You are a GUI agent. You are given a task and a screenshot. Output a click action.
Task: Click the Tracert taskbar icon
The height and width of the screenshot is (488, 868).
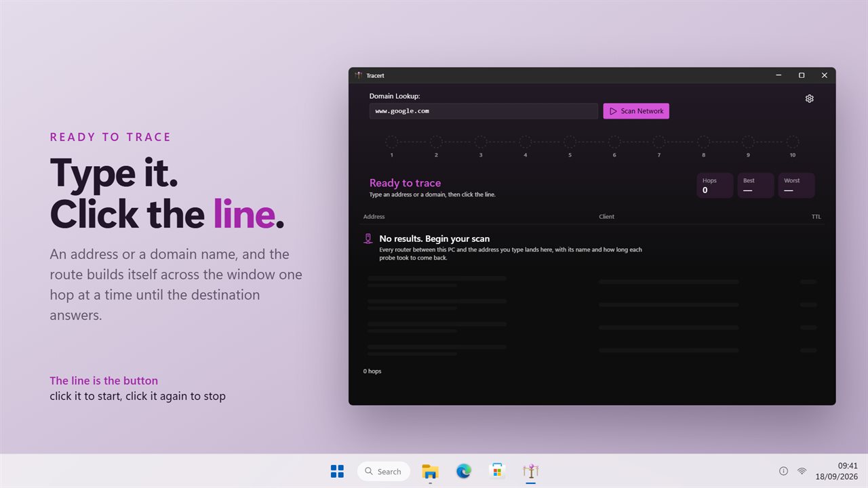click(531, 471)
